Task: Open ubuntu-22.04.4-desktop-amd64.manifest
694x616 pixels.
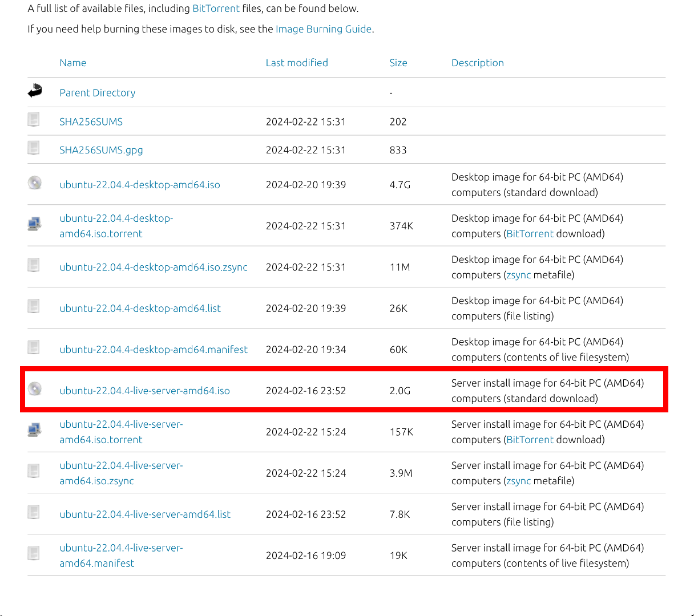Action: tap(154, 349)
